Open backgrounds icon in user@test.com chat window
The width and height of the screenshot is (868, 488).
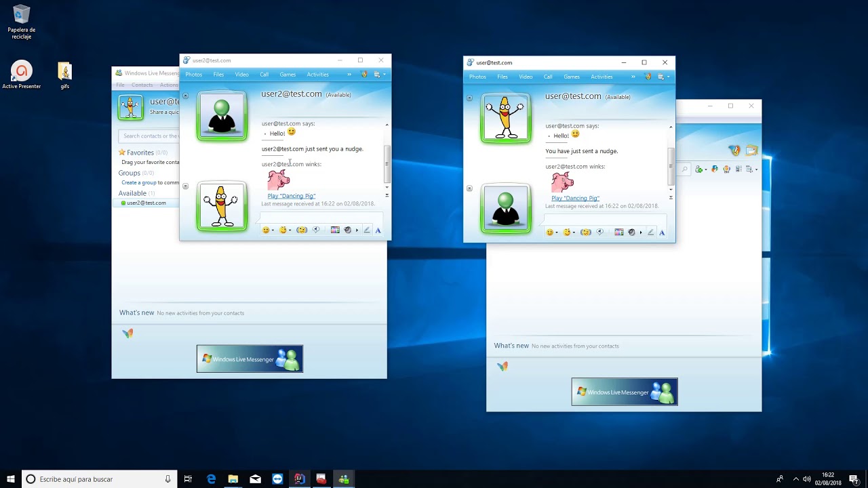[619, 232]
